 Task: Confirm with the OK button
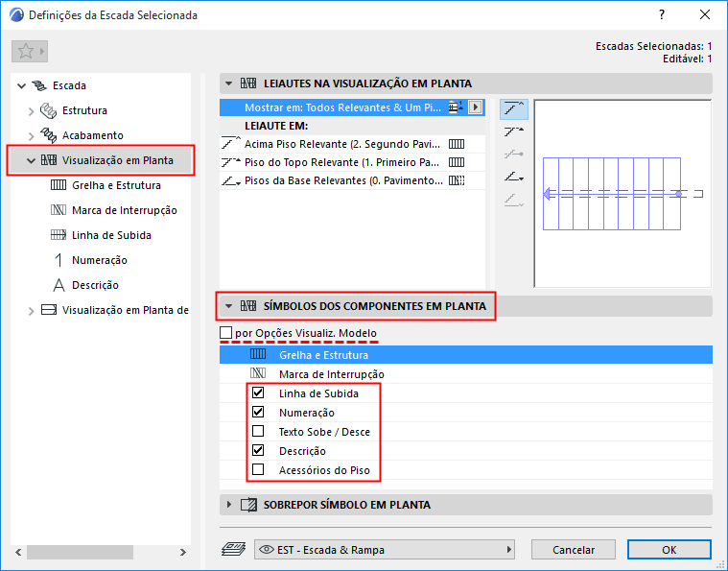click(669, 550)
